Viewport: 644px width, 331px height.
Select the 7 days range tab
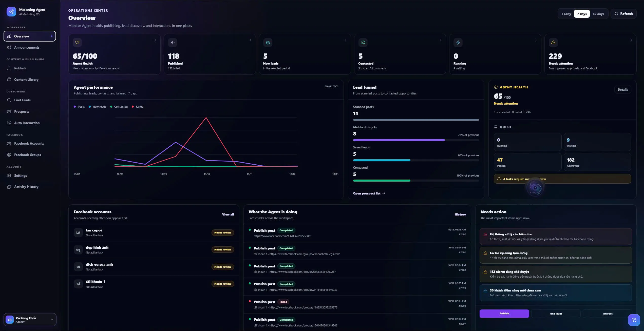coord(582,14)
